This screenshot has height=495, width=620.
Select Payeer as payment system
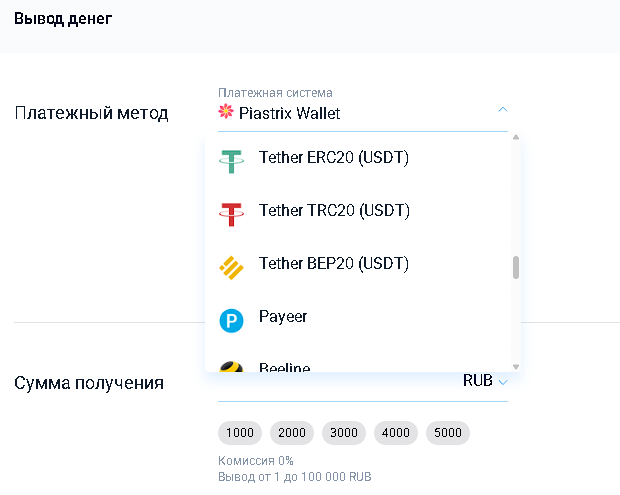coord(283,317)
